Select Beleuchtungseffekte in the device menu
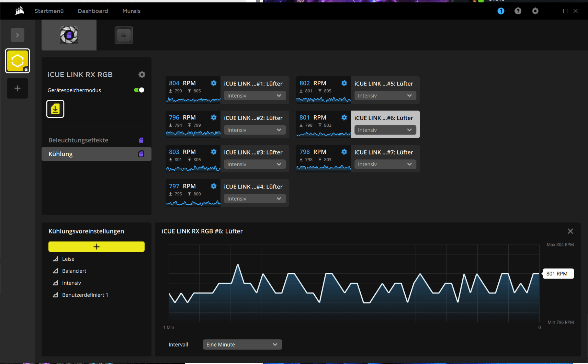The width and height of the screenshot is (588, 364). 97,140
